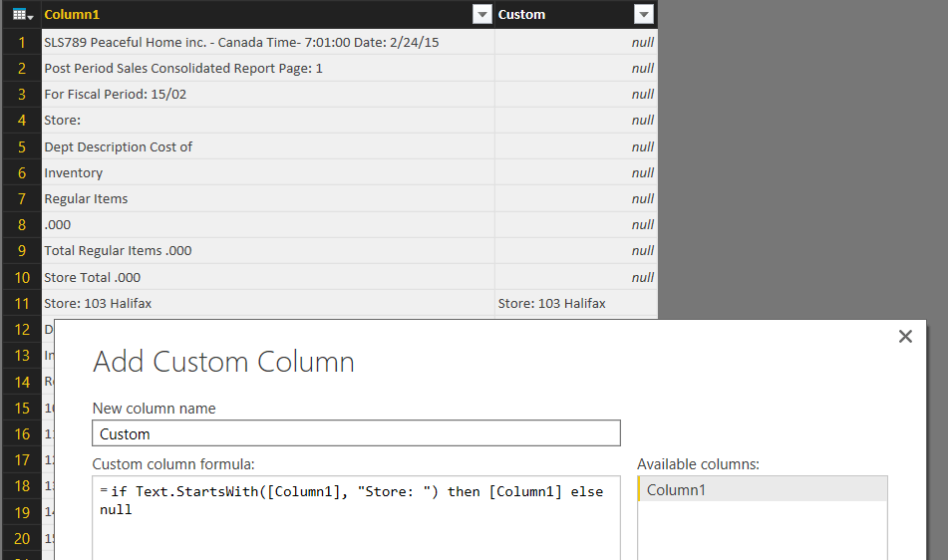Select row number 1 in the grid
The width and height of the screenshot is (948, 560).
coord(21,42)
